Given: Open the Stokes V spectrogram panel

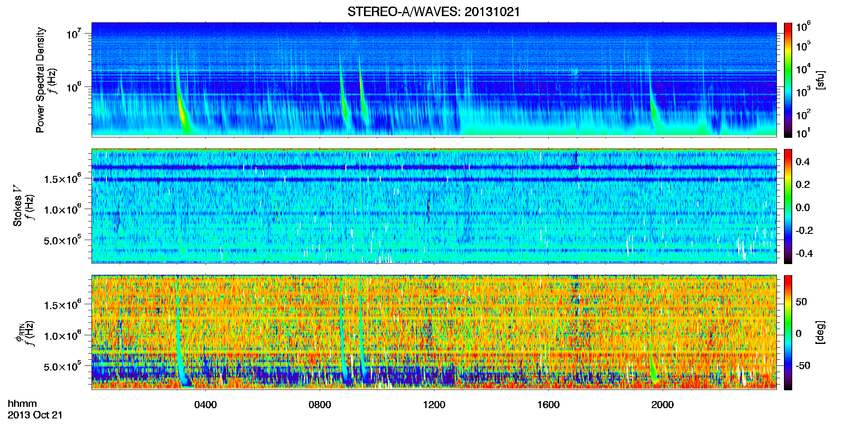Looking at the screenshot, I should pyautogui.click(x=434, y=206).
